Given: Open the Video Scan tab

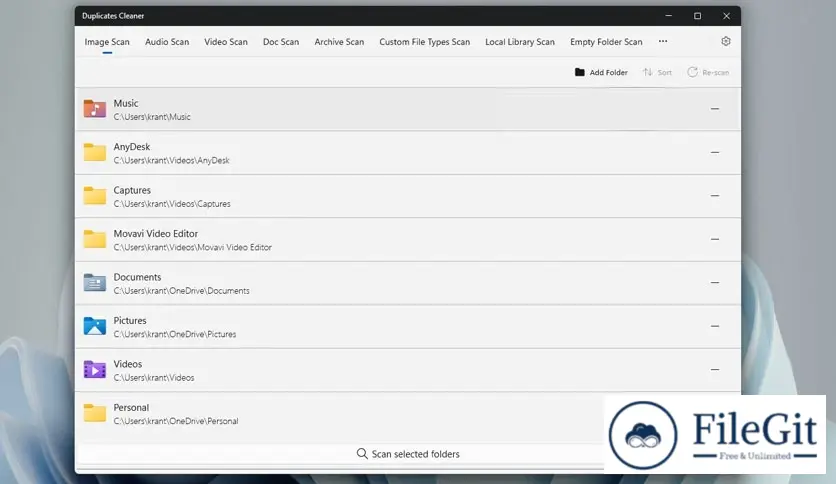Looking at the screenshot, I should (226, 42).
